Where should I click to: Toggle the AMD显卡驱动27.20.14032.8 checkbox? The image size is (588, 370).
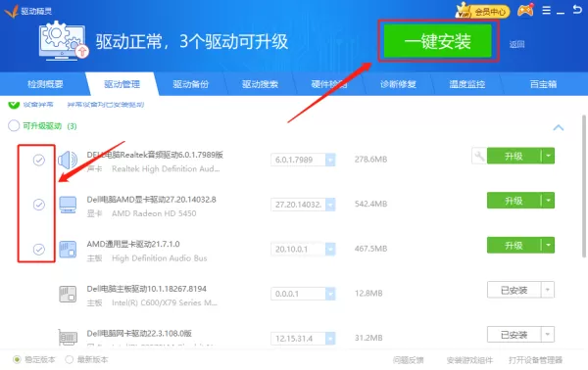[39, 205]
